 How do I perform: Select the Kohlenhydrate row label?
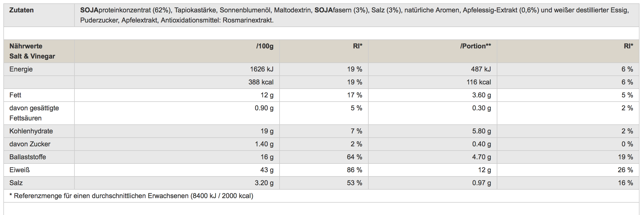coord(31,131)
